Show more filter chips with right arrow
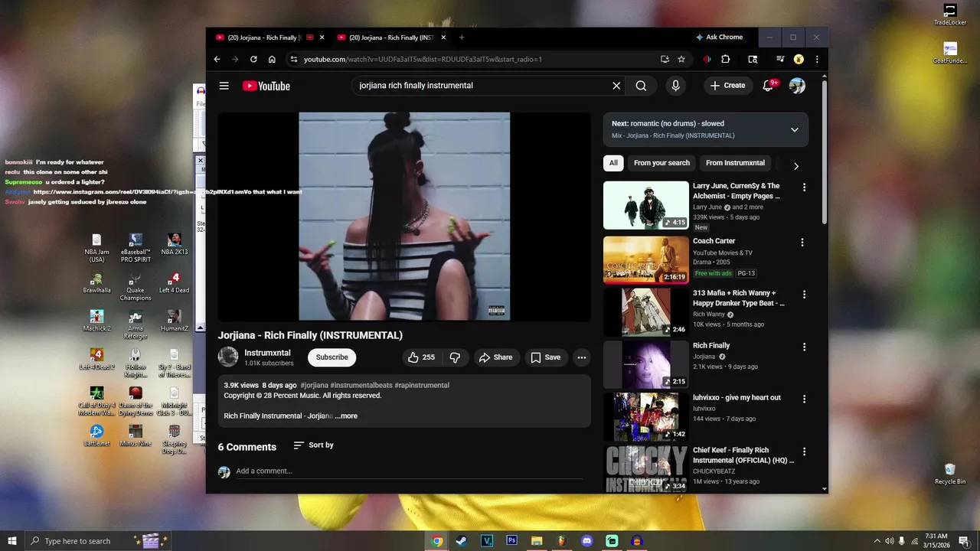Image resolution: width=980 pixels, height=551 pixels. click(795, 166)
